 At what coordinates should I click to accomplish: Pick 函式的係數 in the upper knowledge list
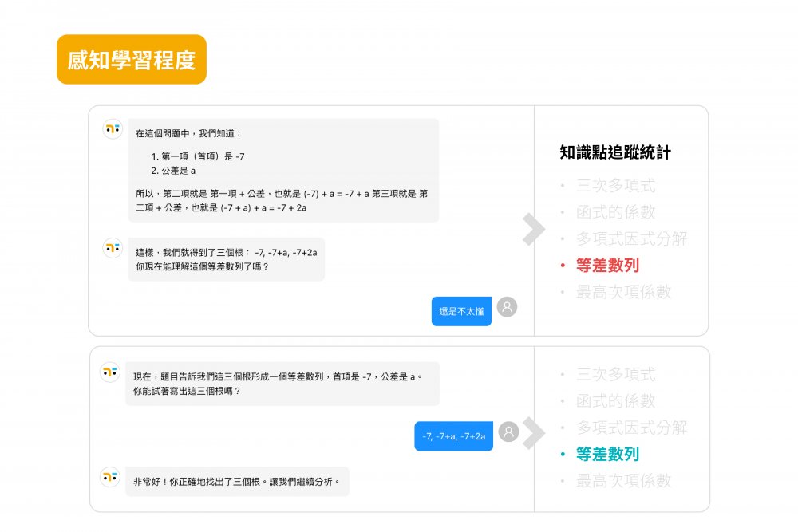[615, 212]
